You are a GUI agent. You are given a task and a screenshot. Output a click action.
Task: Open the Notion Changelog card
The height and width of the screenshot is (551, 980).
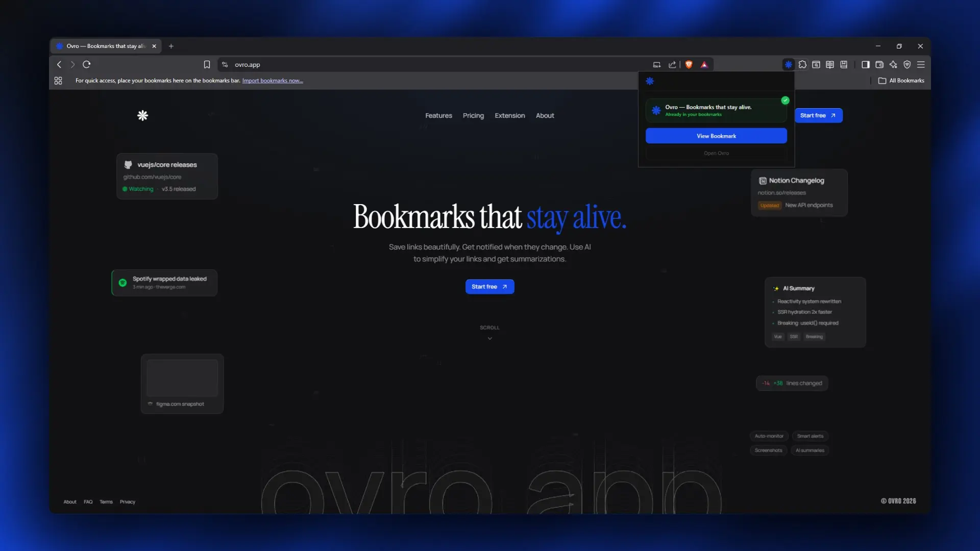pyautogui.click(x=799, y=192)
